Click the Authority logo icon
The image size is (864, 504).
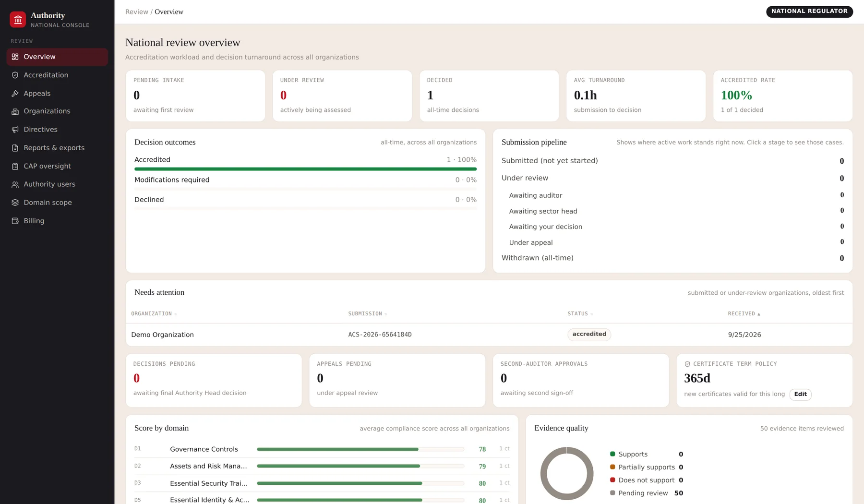point(18,20)
